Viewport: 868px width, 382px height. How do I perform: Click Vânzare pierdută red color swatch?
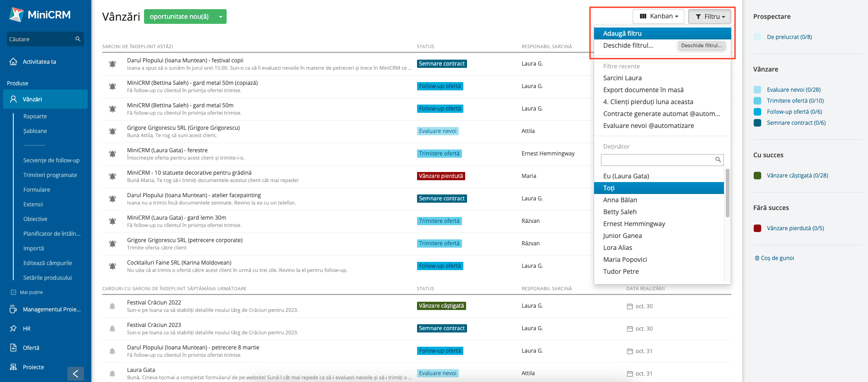[757, 228]
